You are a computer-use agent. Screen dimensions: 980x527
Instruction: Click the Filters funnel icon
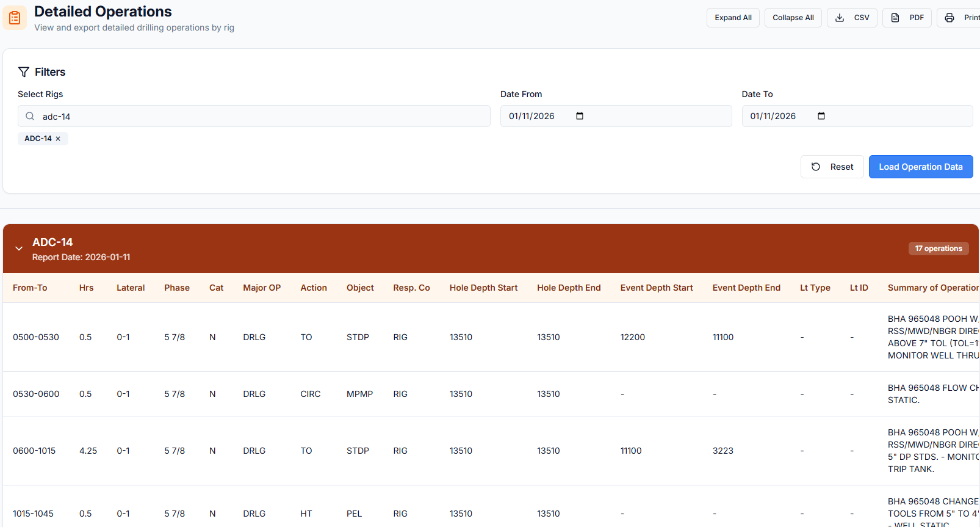24,72
